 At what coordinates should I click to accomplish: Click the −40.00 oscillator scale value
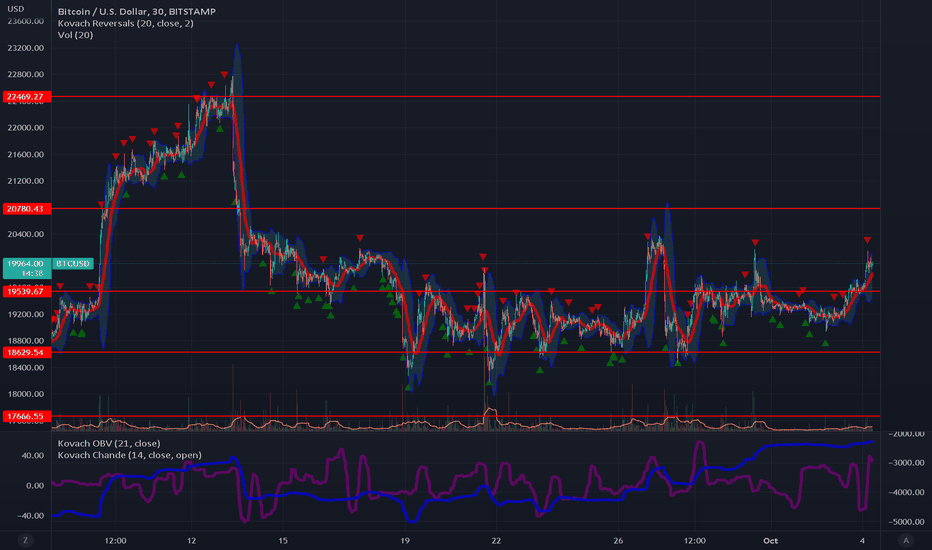click(x=30, y=516)
